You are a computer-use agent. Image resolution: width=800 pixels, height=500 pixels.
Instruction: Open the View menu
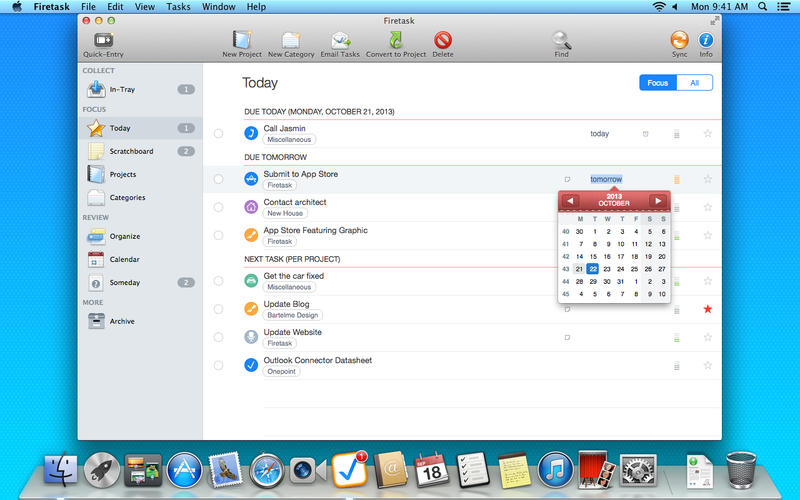pos(145,7)
